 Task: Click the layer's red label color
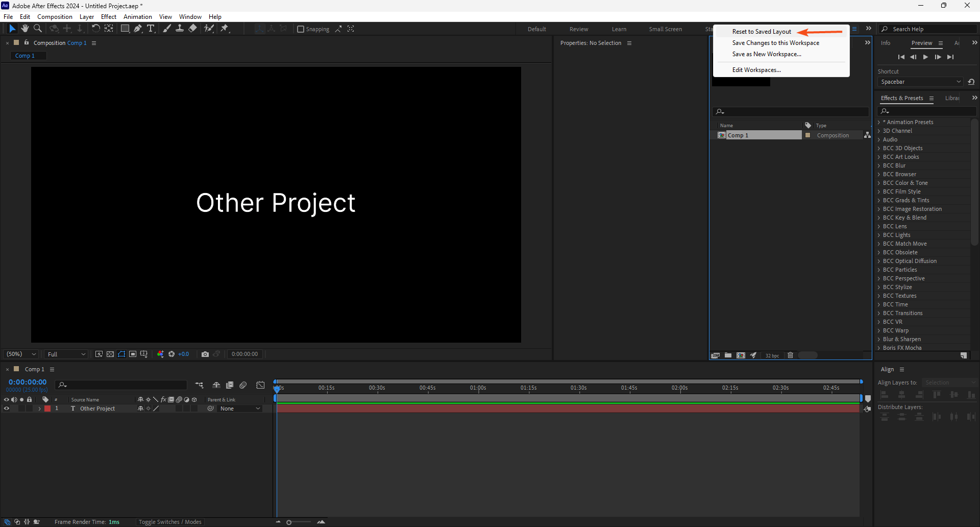pos(47,409)
